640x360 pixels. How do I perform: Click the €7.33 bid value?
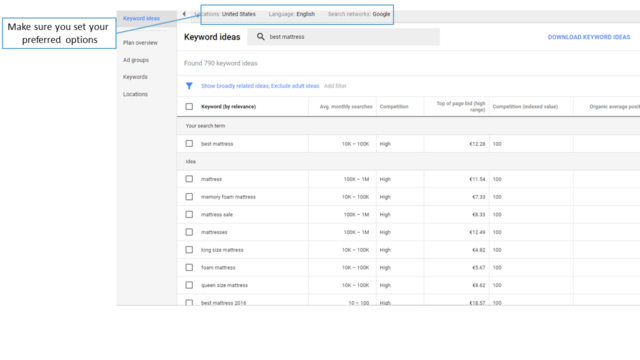(478, 197)
